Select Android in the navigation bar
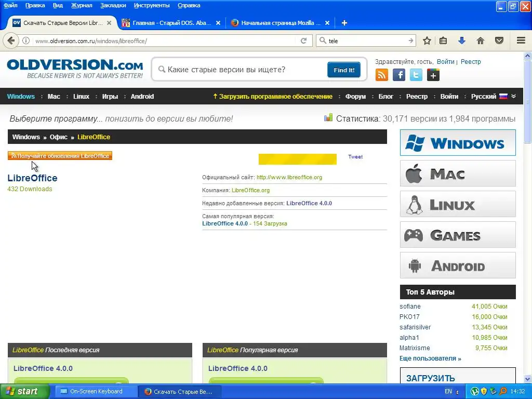The width and height of the screenshot is (532, 399). pyautogui.click(x=142, y=96)
